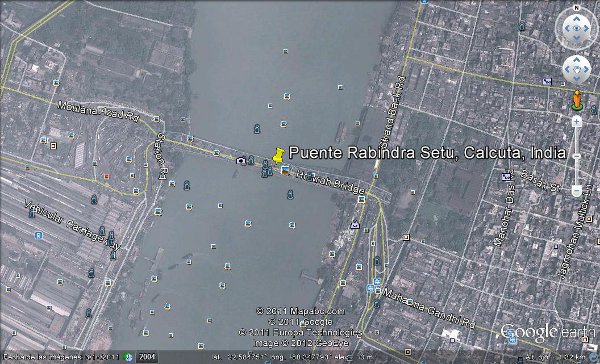Click the camera photo icon on Howrah Bridge
This screenshot has height=364, width=600.
(x=241, y=161)
